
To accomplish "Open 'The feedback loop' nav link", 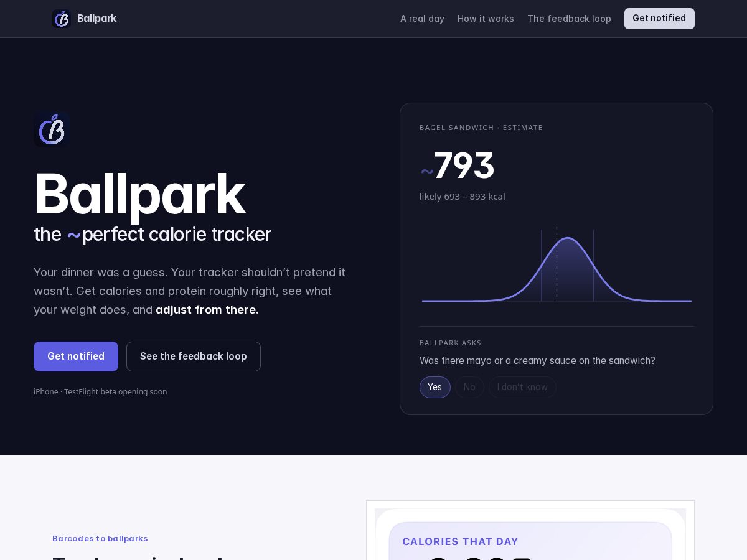I will pyautogui.click(x=569, y=19).
